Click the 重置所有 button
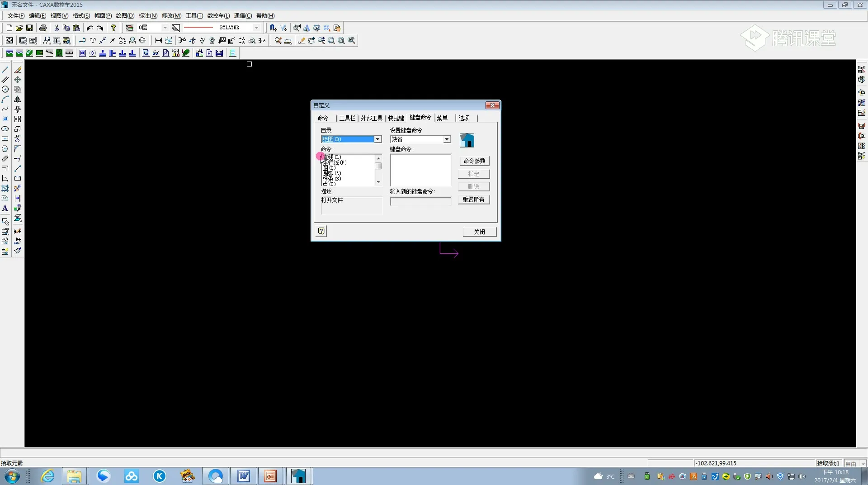 pyautogui.click(x=473, y=200)
